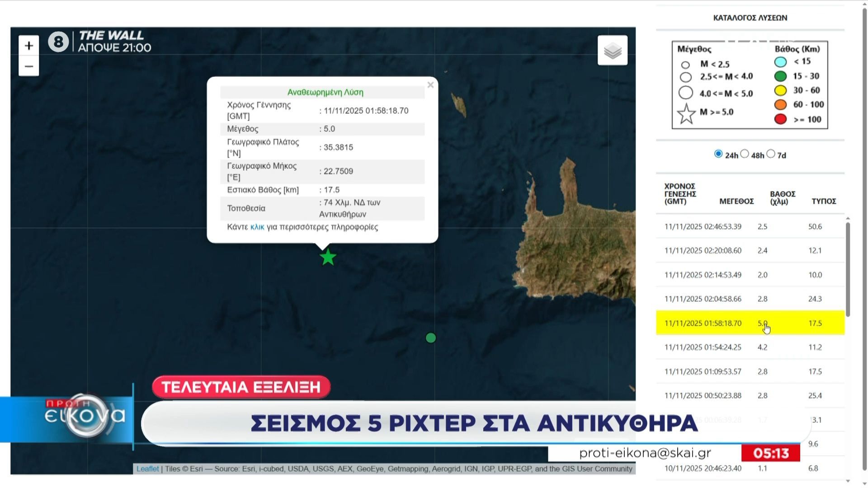
Task: Click the event list scrollbar thumb
Action: (x=848, y=269)
